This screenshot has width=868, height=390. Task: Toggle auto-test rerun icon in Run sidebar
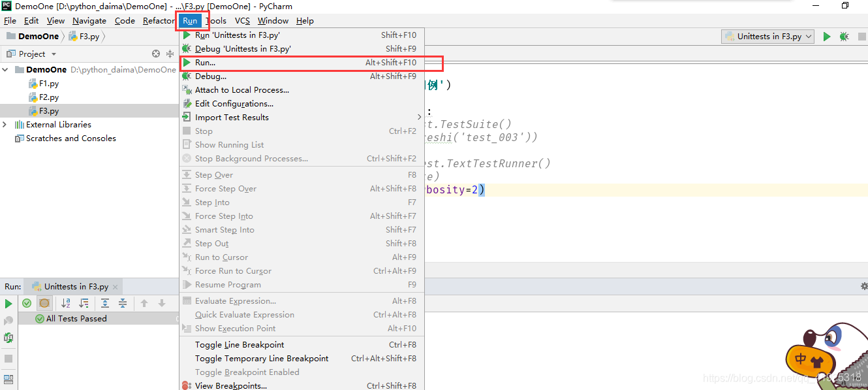pyautogui.click(x=8, y=338)
